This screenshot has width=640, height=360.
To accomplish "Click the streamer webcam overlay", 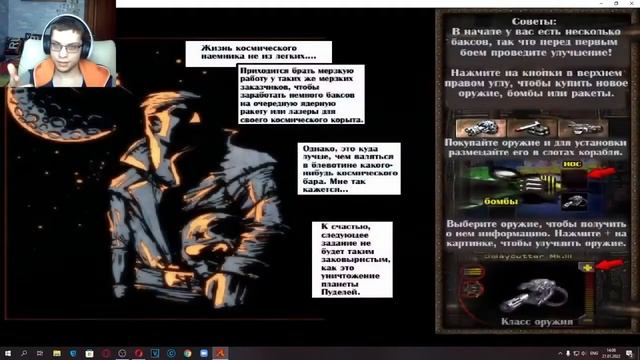I will coord(58,43).
